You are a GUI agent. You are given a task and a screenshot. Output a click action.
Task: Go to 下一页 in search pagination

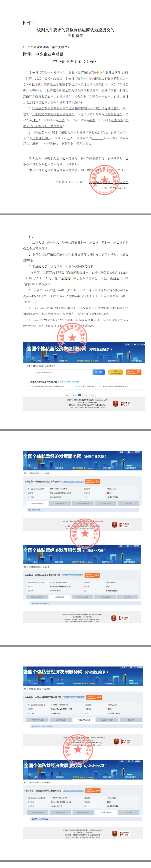[x=85, y=395]
